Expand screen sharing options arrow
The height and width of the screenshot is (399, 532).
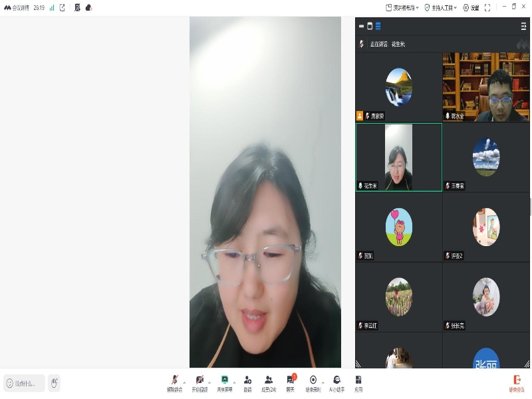235,382
